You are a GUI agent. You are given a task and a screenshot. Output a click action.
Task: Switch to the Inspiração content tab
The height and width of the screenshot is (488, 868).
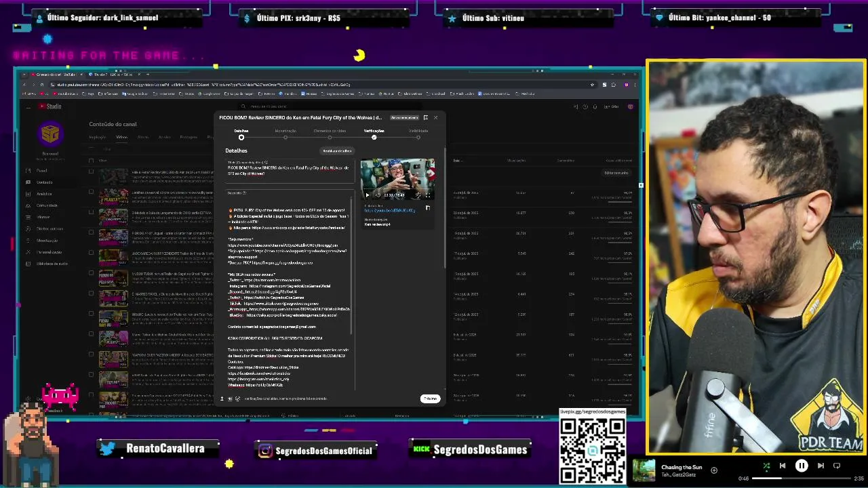point(97,137)
